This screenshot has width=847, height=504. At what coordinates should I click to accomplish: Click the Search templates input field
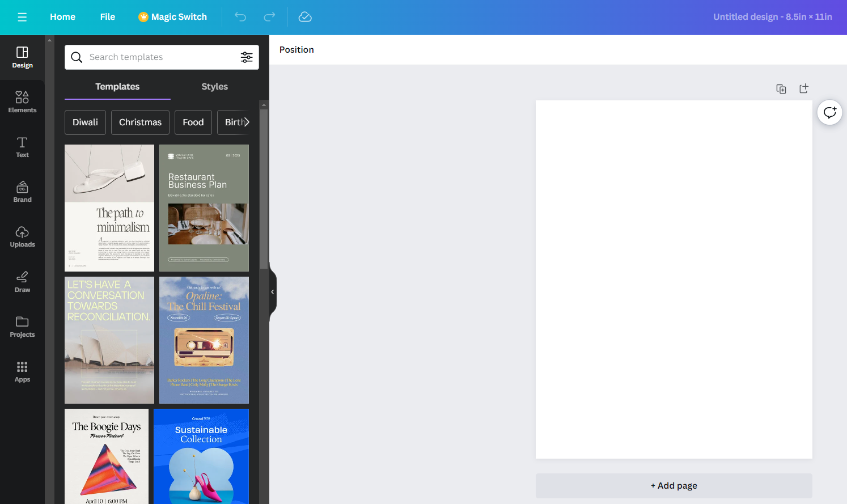162,57
